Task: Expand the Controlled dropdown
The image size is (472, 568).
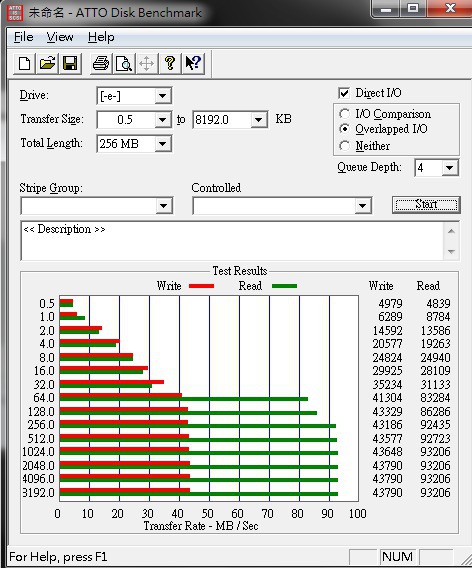Action: (x=362, y=206)
